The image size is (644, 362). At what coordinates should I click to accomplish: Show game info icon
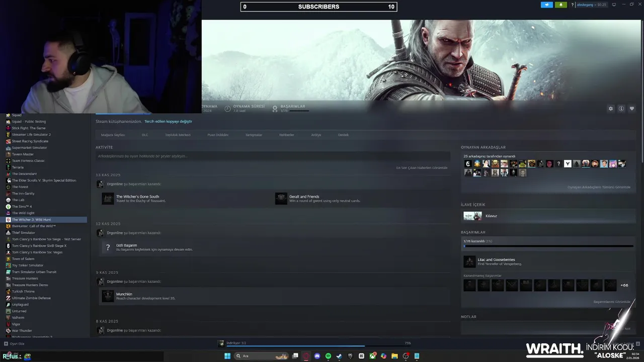point(621,109)
